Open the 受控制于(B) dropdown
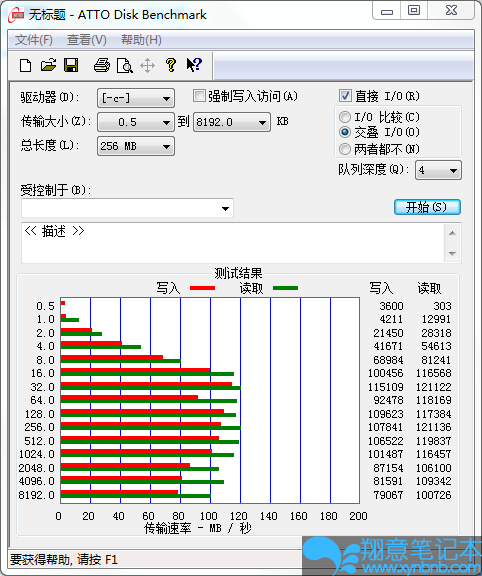 click(127, 208)
